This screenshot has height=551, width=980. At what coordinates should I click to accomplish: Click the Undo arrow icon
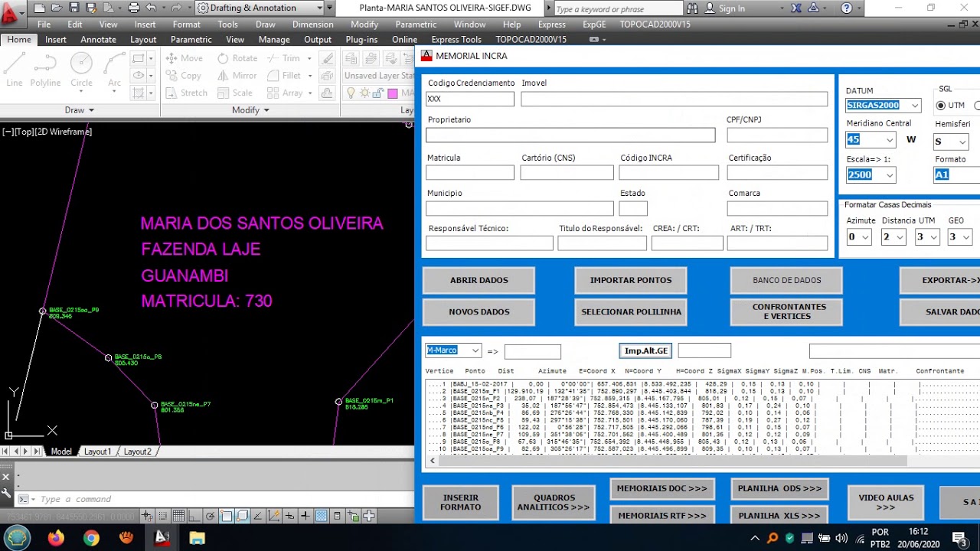click(x=152, y=8)
